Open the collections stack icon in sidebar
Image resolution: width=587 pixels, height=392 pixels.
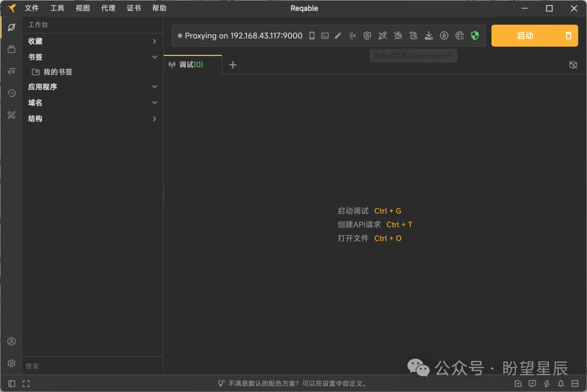coord(11,49)
